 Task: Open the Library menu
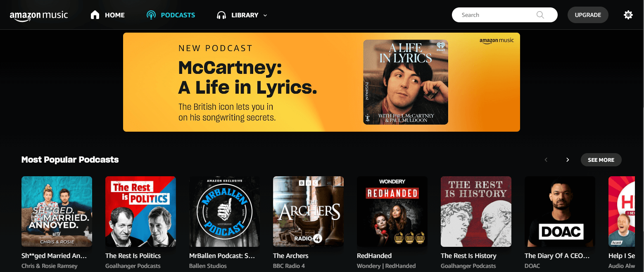[x=242, y=15]
